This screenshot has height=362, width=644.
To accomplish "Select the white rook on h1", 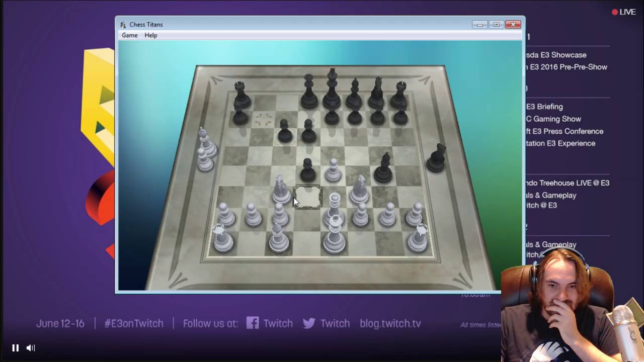I will (x=419, y=237).
